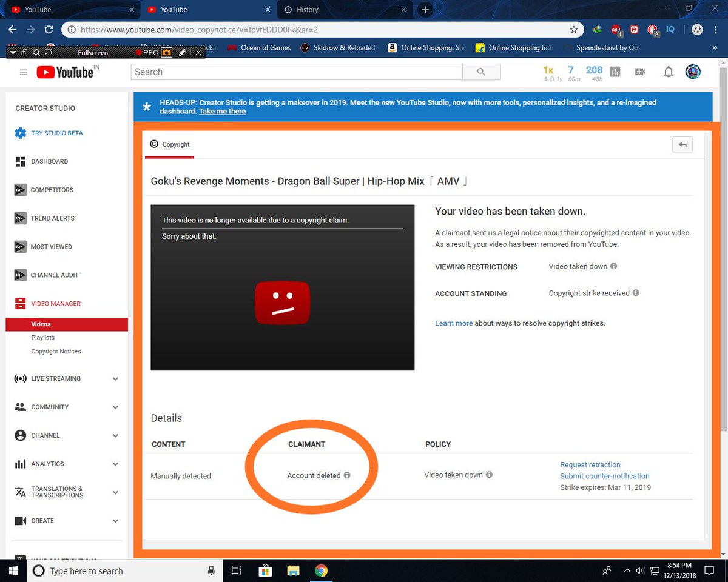The image size is (728, 582).
Task: Click the Translations language icon
Action: pos(20,492)
